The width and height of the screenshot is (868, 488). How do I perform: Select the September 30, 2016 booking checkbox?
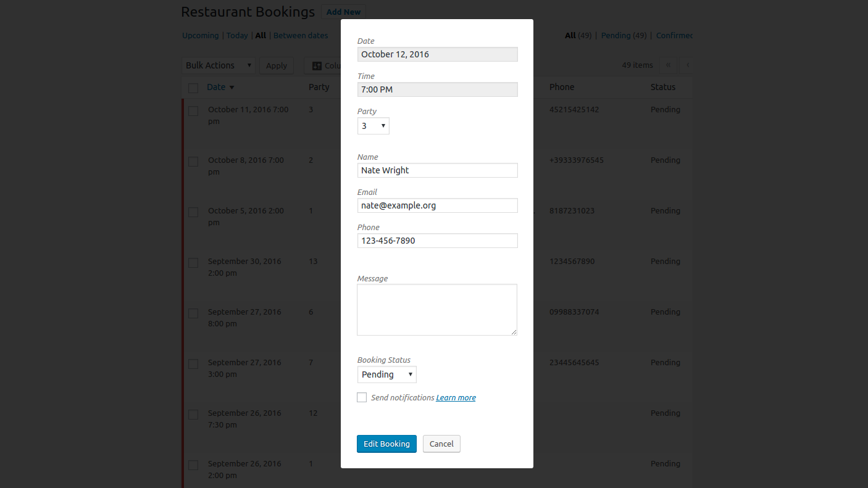click(x=193, y=263)
